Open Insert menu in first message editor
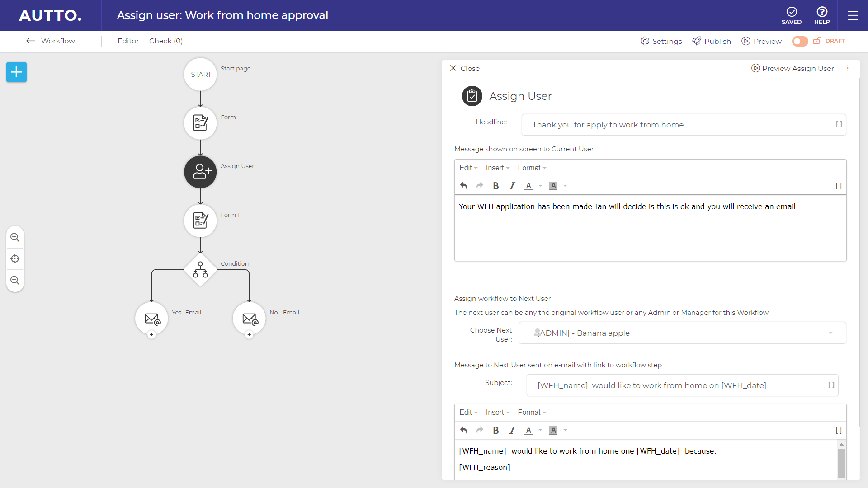Viewport: 868px width, 488px height. pyautogui.click(x=498, y=168)
